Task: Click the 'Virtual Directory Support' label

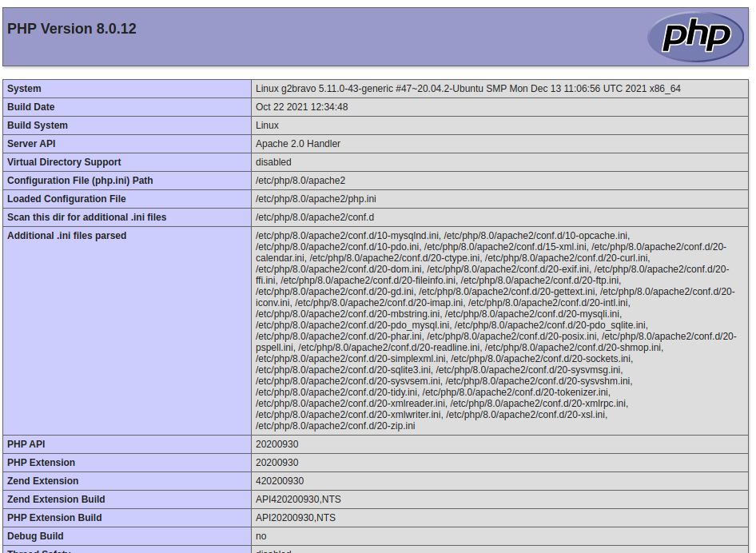Action: coord(64,162)
